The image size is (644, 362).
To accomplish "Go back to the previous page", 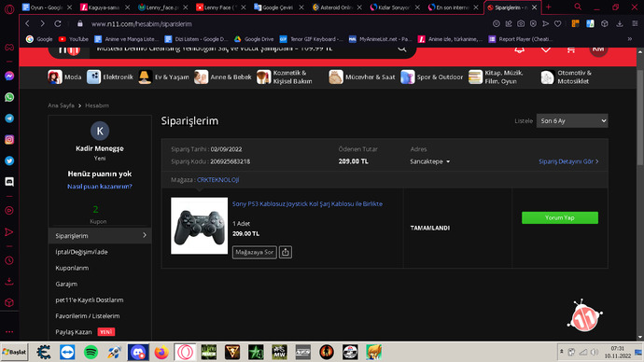I will pos(27,24).
